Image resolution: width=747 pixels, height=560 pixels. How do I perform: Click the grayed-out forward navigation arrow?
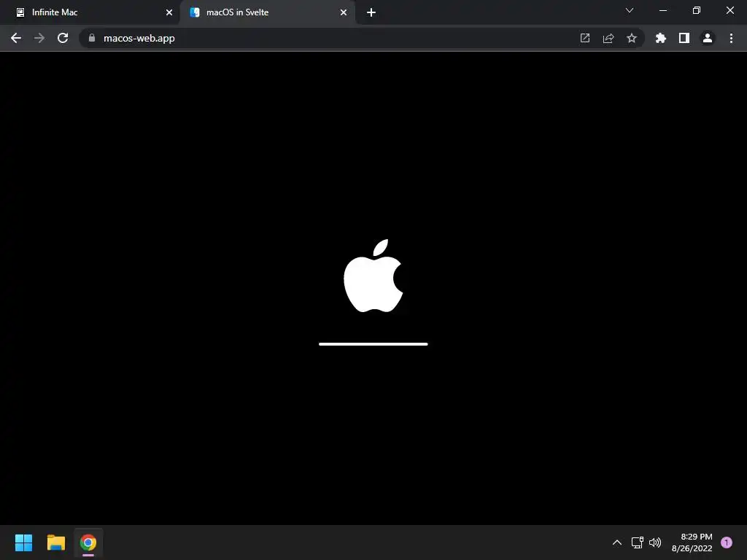click(39, 38)
